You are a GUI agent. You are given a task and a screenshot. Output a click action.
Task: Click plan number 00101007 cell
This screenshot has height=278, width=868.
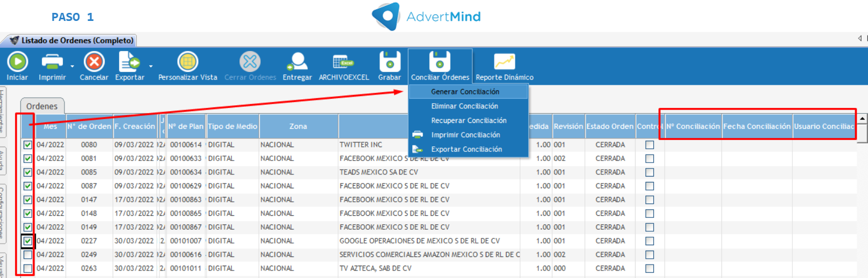[x=186, y=241]
